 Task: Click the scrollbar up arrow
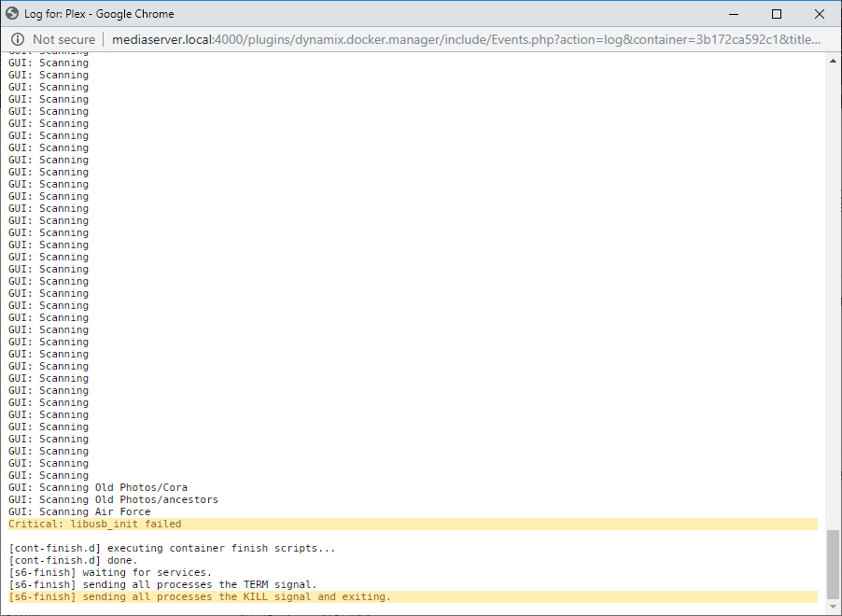point(834,61)
